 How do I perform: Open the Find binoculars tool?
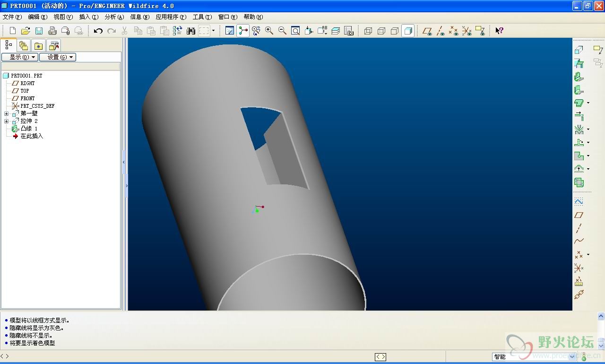click(x=191, y=31)
